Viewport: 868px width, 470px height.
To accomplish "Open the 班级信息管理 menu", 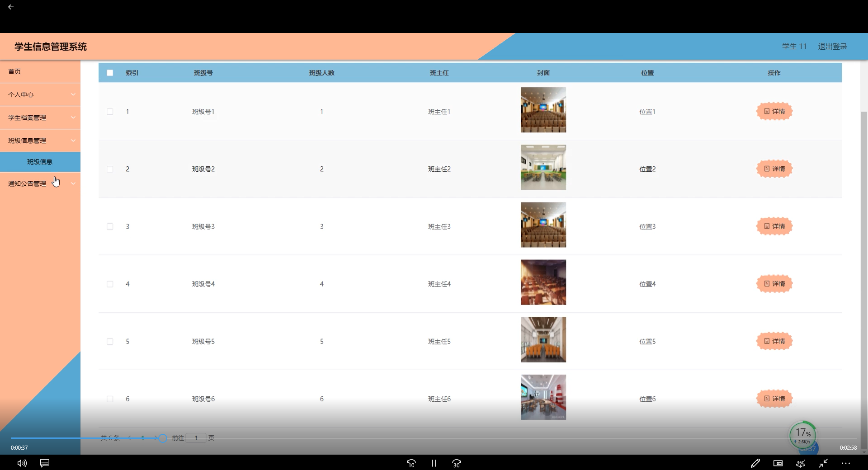I will point(40,141).
